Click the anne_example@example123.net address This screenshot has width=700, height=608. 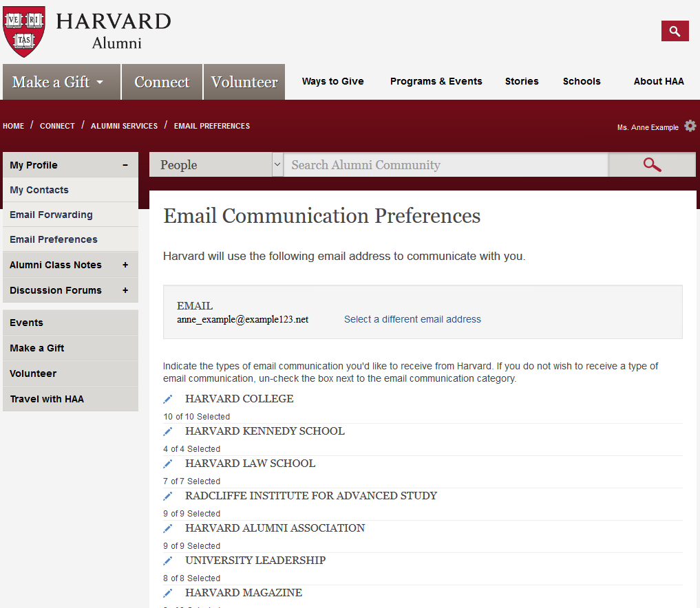coord(242,319)
